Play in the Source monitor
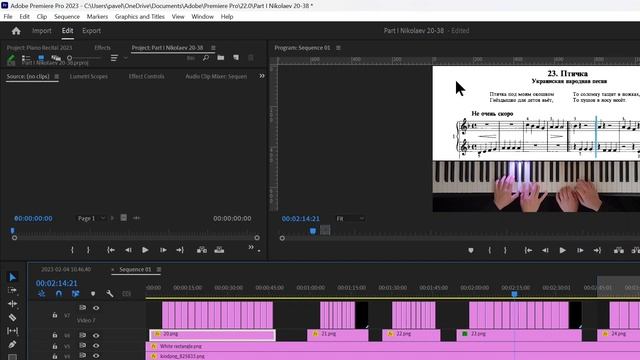640x360 pixels. 145,250
